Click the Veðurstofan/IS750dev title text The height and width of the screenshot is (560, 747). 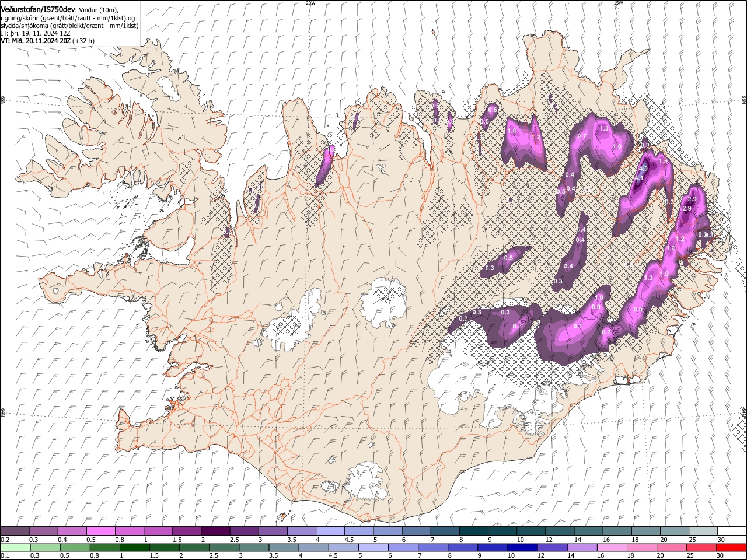[x=38, y=10]
